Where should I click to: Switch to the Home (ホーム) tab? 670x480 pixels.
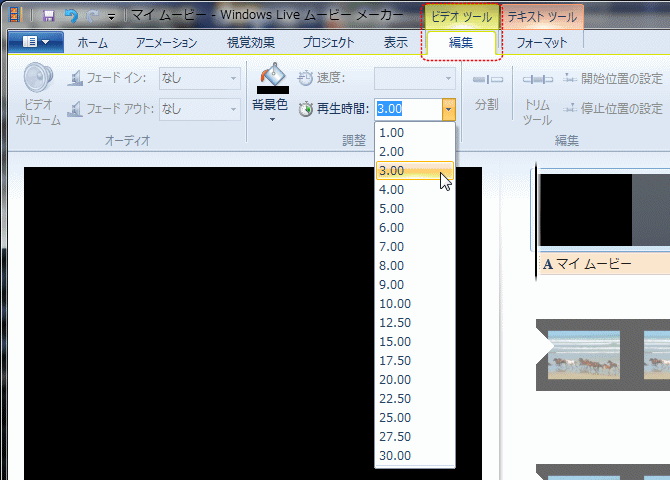click(x=93, y=42)
